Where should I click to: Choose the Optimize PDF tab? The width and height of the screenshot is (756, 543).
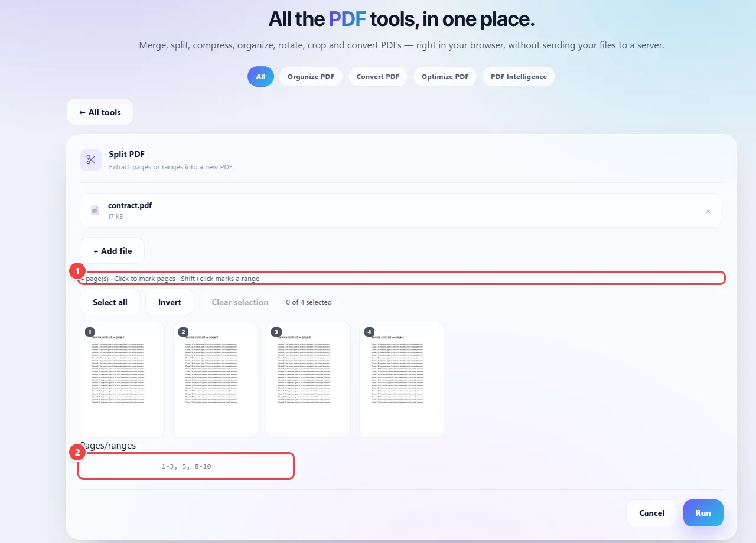[x=445, y=77]
